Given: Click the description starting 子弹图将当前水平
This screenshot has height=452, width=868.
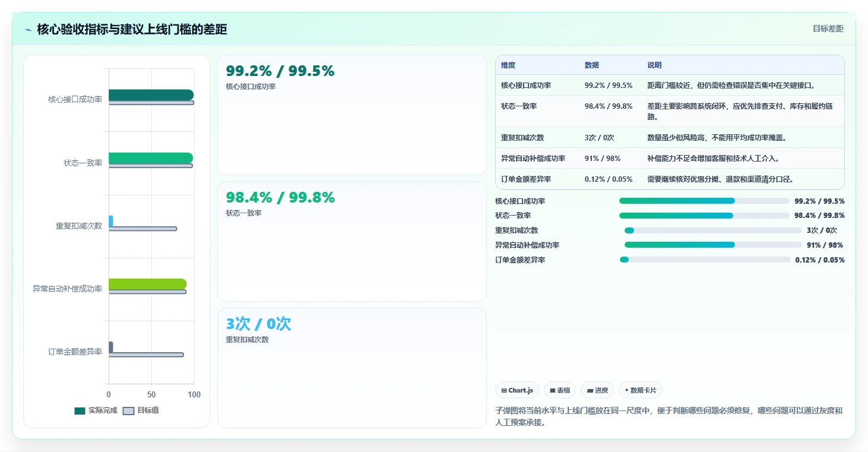Looking at the screenshot, I should click(x=669, y=417).
